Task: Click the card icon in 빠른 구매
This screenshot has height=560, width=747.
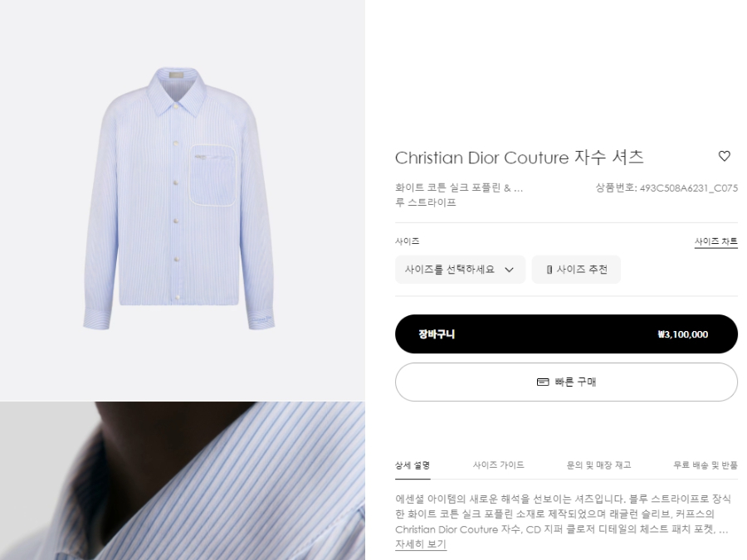Action: (x=543, y=382)
